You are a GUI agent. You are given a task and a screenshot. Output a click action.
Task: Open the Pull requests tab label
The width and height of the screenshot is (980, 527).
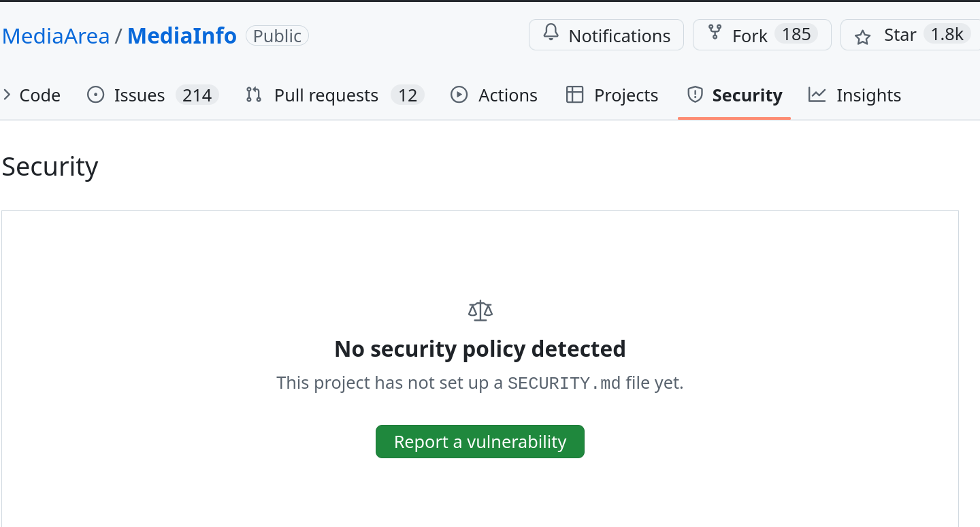click(x=326, y=95)
